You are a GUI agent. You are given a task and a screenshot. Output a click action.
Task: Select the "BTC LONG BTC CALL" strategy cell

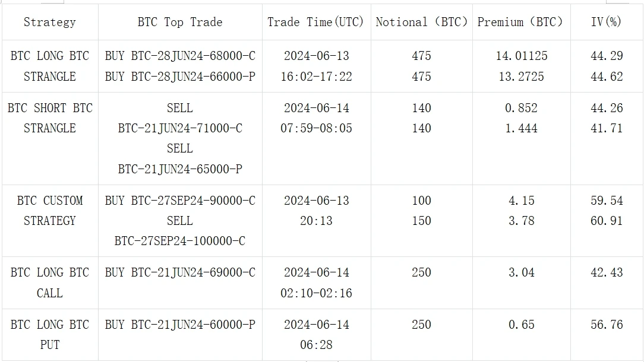(50, 282)
